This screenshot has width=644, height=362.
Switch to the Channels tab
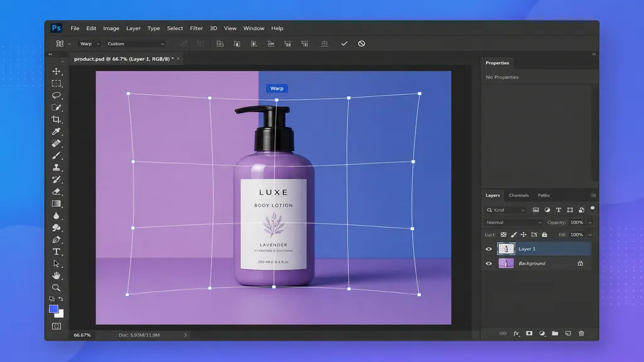[519, 195]
